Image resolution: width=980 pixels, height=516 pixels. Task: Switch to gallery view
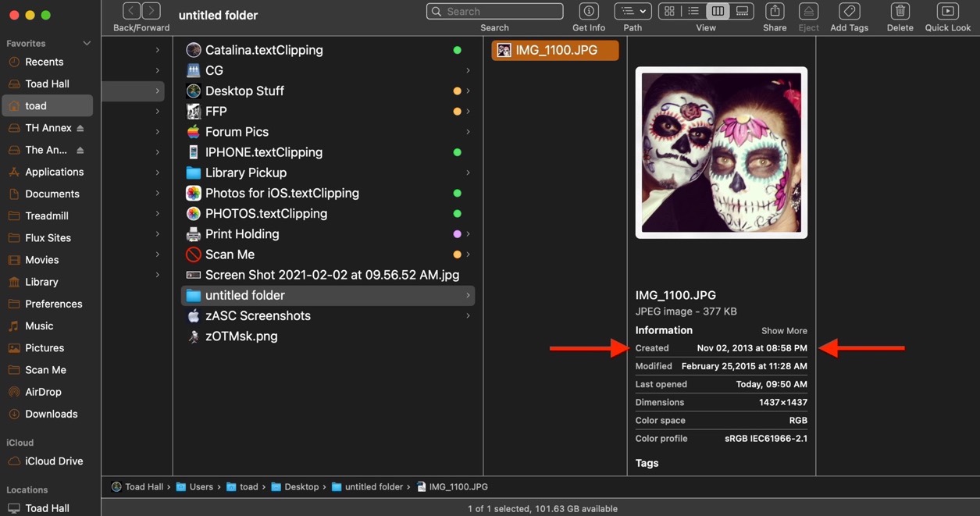coord(742,11)
